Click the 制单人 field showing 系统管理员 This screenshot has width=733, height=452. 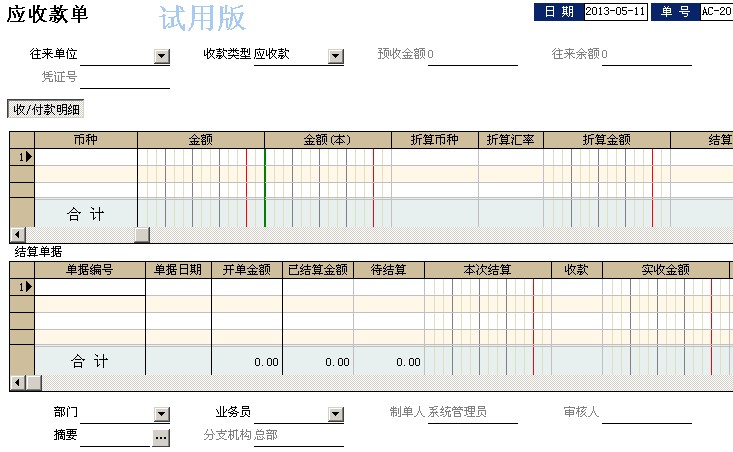(473, 413)
